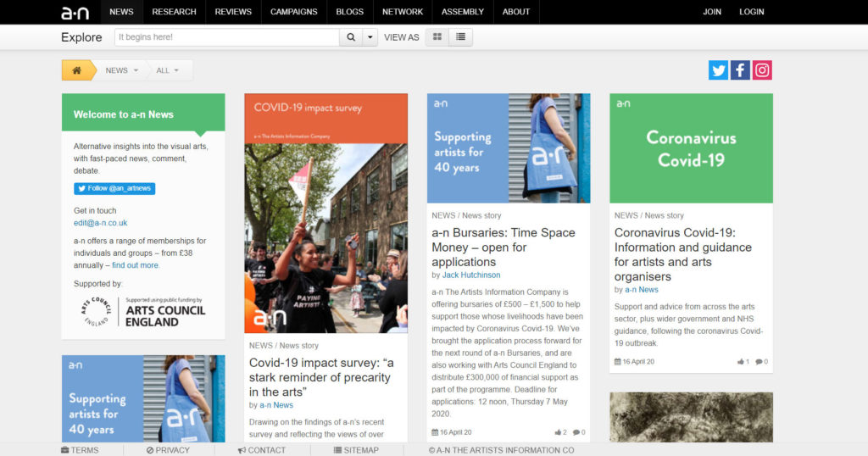Image resolution: width=868 pixels, height=456 pixels.
Task: Click the a-n logo in header
Action: point(75,12)
